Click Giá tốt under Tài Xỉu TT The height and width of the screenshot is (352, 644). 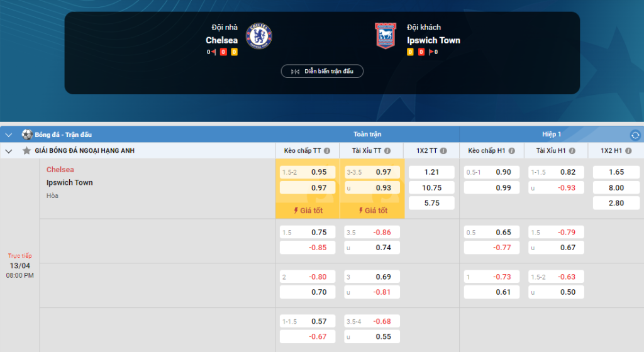[x=372, y=211]
